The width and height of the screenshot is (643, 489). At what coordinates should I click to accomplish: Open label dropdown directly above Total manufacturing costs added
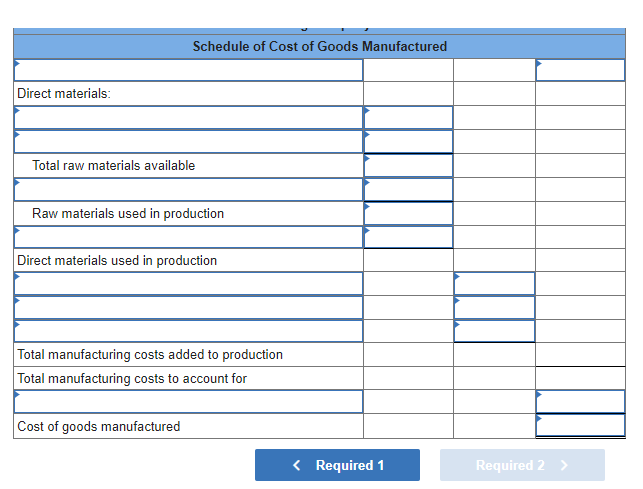(189, 331)
